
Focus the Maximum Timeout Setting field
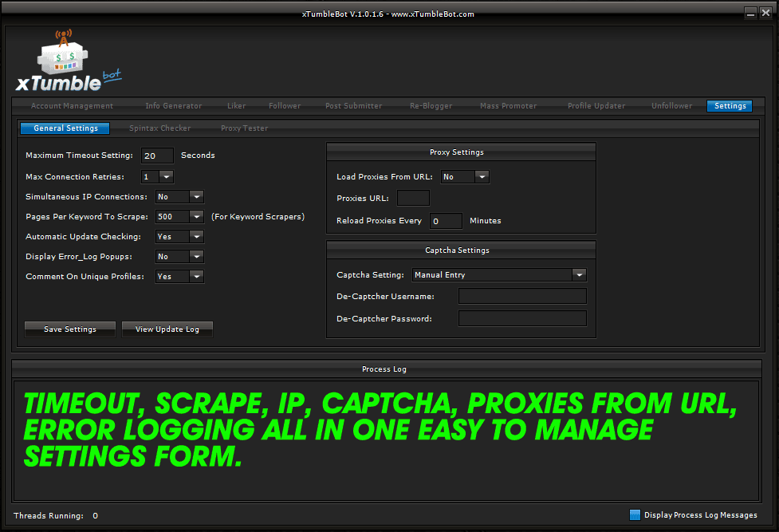click(x=158, y=156)
